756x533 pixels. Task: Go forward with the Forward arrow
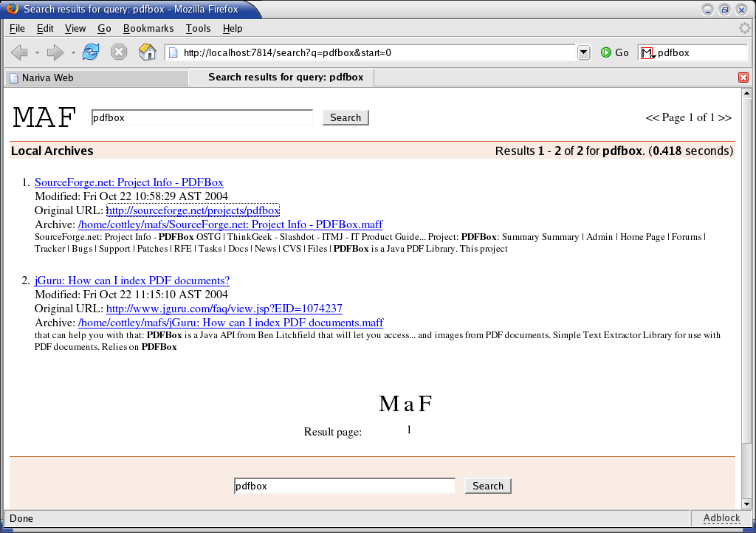[x=55, y=52]
